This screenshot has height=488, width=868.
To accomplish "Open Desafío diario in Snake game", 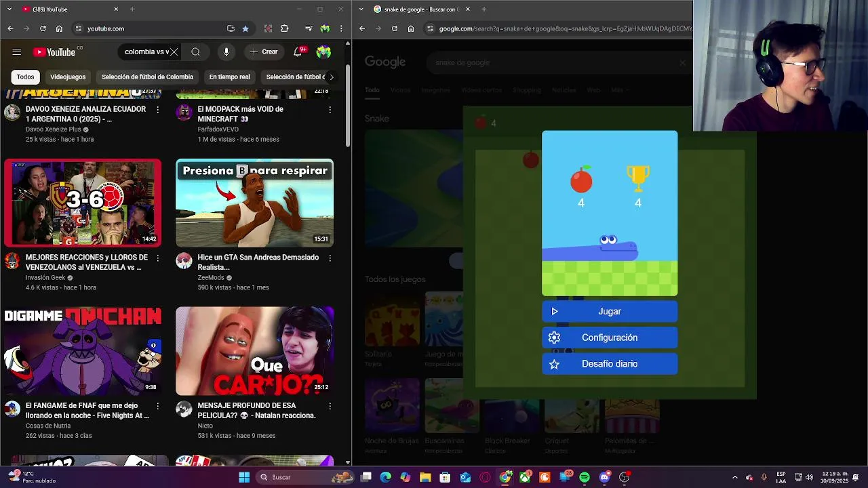I will pyautogui.click(x=610, y=364).
